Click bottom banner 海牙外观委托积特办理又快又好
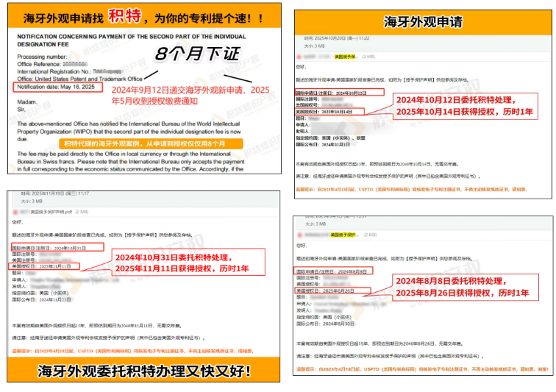Viewport: 556px width, 392px height. [x=143, y=371]
